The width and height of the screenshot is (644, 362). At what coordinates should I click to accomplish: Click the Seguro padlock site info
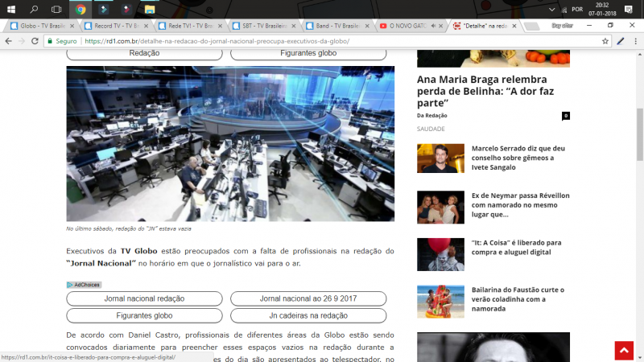[x=62, y=41]
